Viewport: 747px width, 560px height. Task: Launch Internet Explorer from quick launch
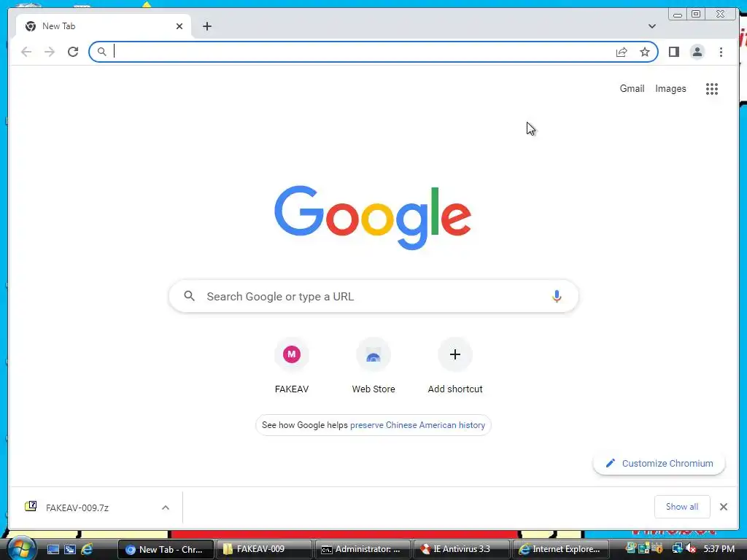coord(87,550)
